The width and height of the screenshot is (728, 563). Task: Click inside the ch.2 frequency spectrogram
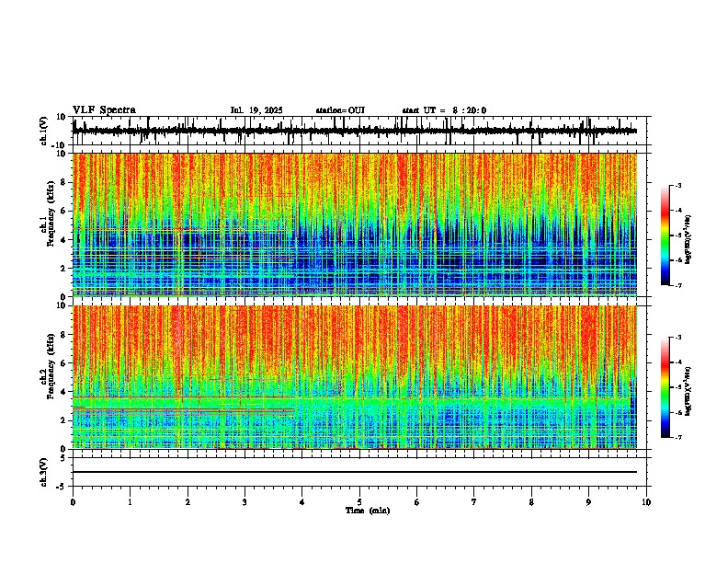tap(354, 377)
